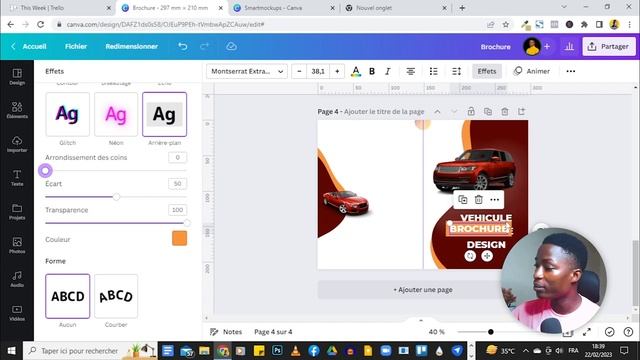Click the cloud save status icon
The width and height of the screenshot is (640, 360).
coord(231,47)
